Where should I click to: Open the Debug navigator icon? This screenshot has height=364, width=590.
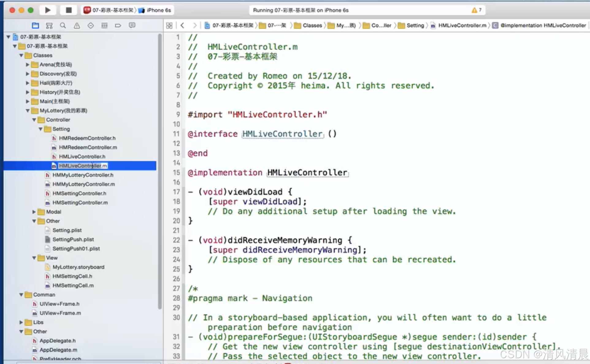[x=104, y=25]
